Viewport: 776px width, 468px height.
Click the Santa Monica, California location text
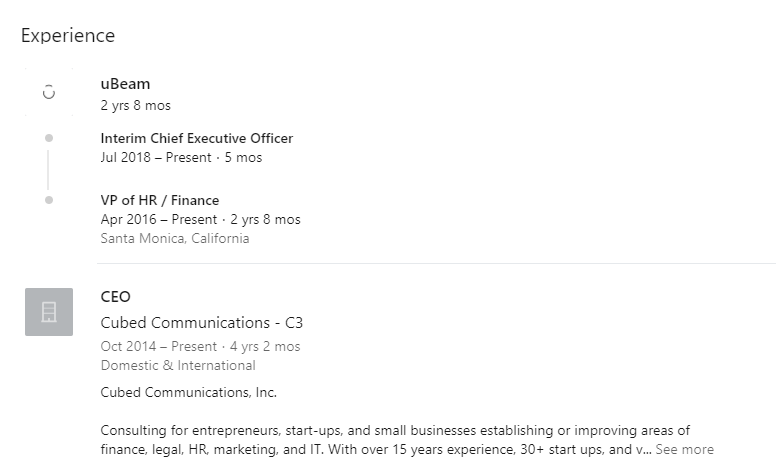[x=175, y=238]
